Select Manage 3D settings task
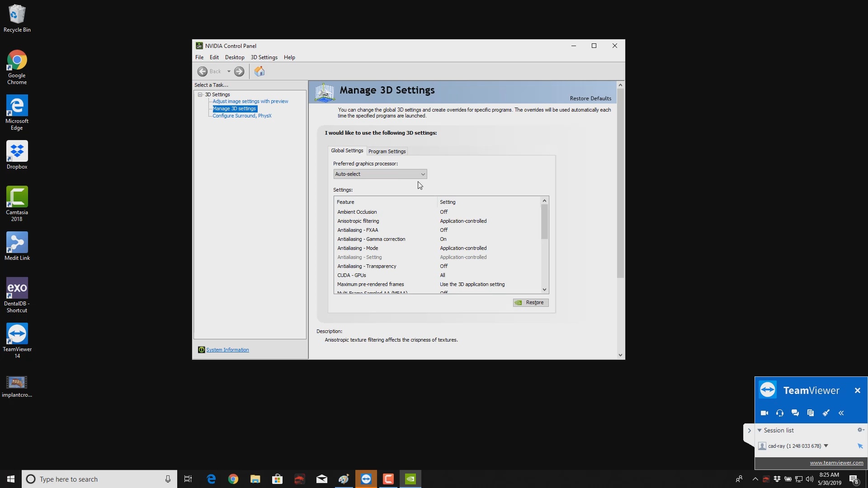 tap(235, 108)
